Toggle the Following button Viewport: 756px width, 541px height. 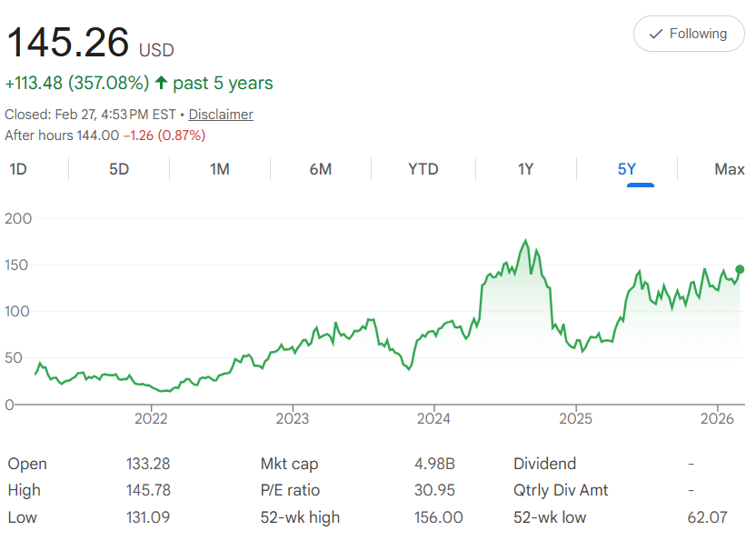pyautogui.click(x=689, y=34)
